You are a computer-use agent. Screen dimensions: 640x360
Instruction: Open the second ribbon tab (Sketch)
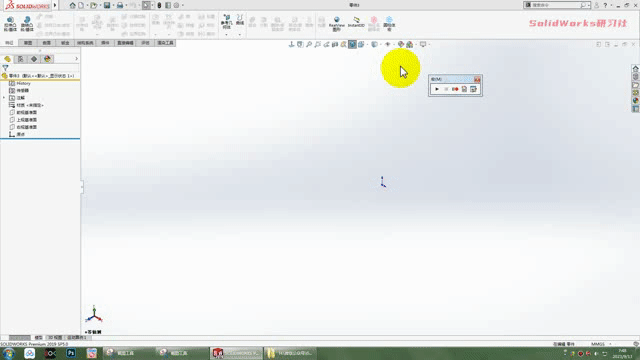pyautogui.click(x=28, y=43)
